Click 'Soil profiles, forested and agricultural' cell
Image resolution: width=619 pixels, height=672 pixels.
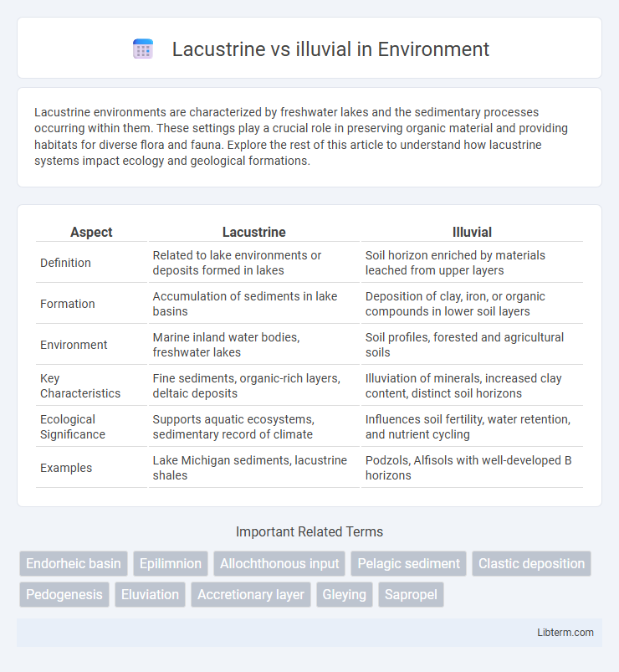(472, 345)
